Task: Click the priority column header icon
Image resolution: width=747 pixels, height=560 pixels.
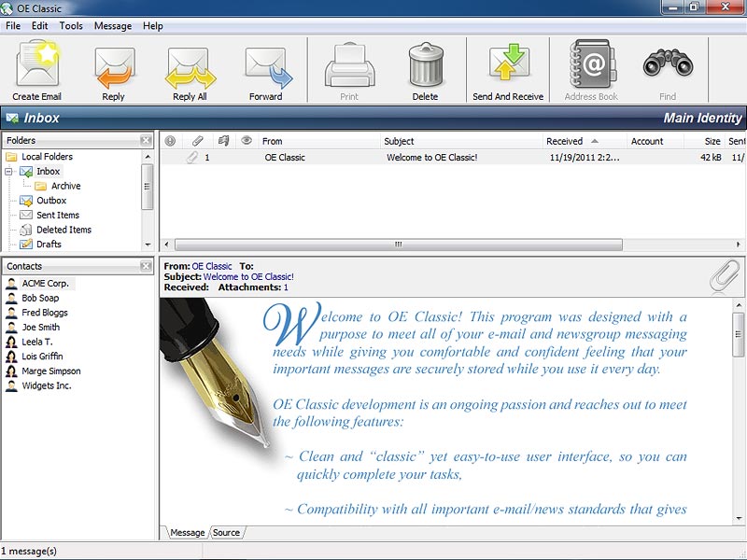Action: click(x=170, y=141)
